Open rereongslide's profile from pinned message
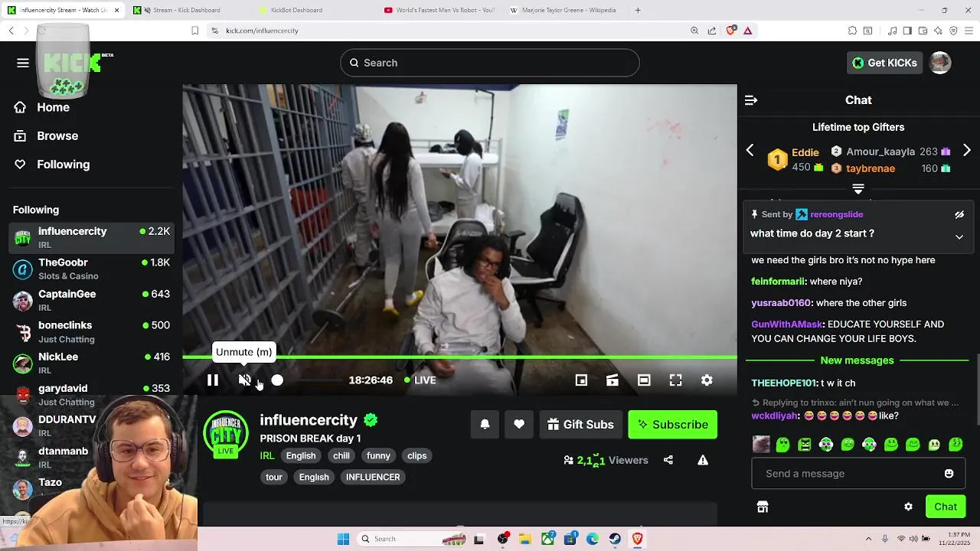 836,214
